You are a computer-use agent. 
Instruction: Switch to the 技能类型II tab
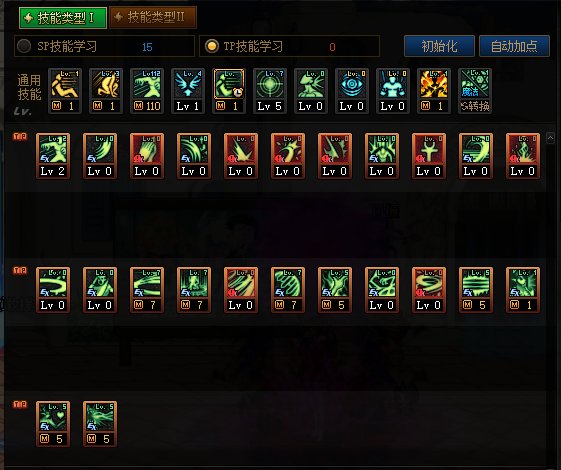coord(153,18)
